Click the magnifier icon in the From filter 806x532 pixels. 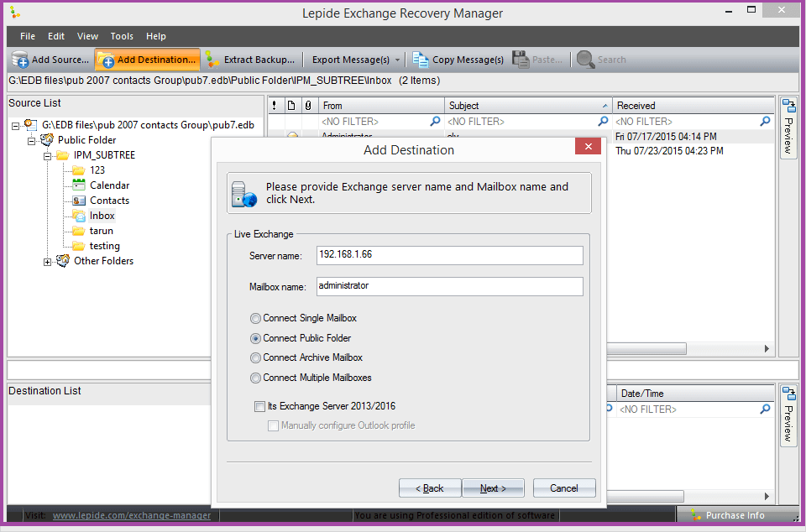coord(433,121)
